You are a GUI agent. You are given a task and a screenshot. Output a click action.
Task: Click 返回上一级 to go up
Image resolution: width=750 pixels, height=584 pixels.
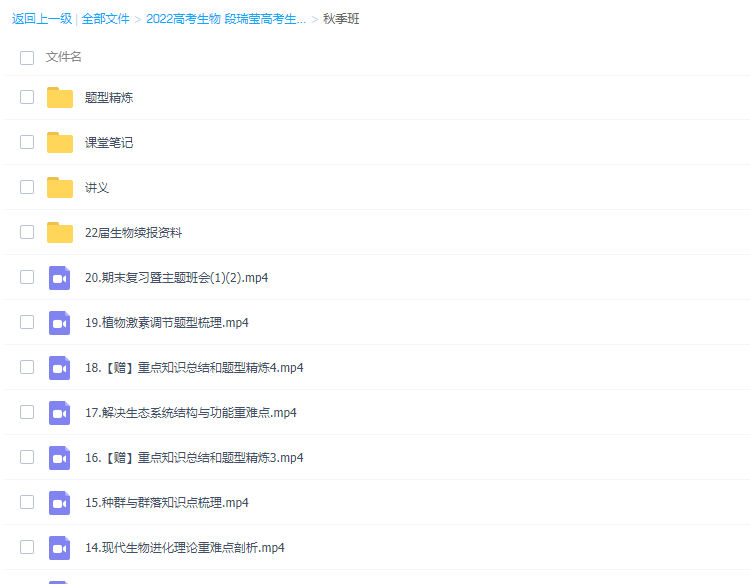41,19
